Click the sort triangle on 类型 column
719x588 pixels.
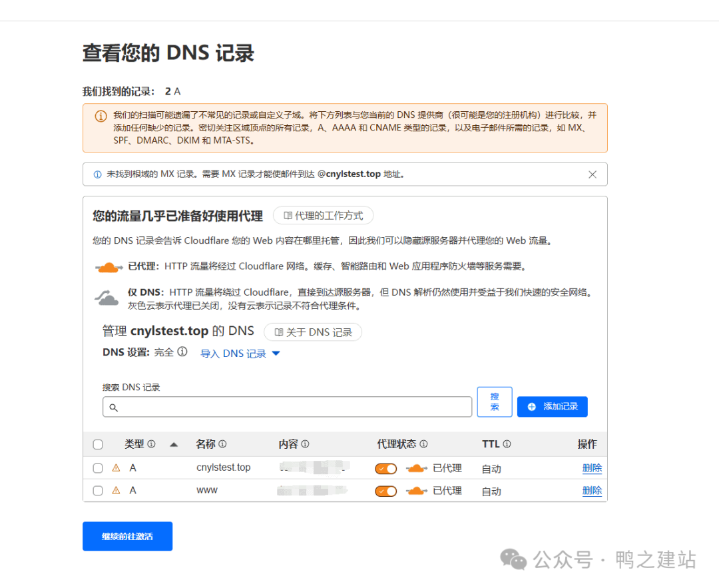(x=174, y=443)
